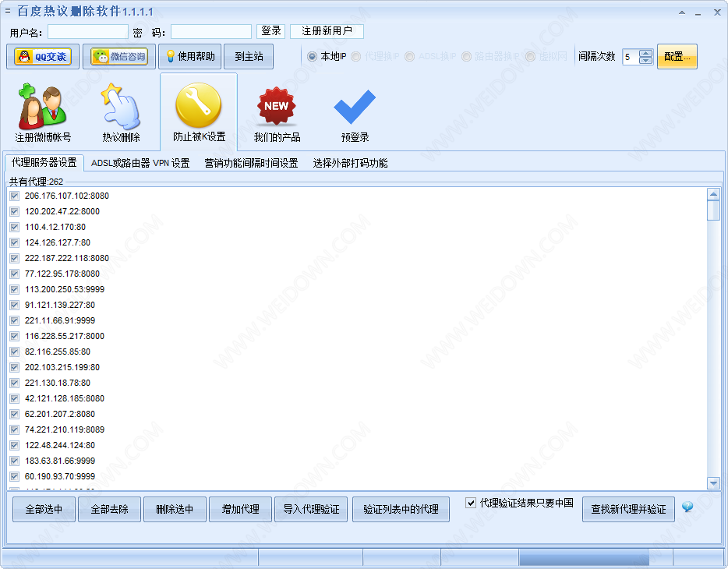Screen dimensions: 728x569
Task: Click the 登录 button
Action: (270, 31)
